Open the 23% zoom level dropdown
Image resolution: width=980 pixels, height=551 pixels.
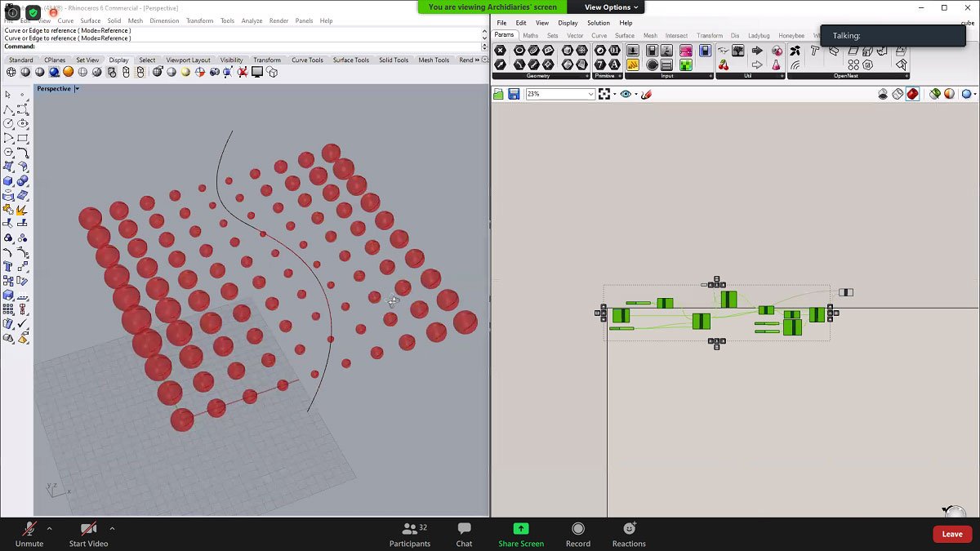point(591,94)
